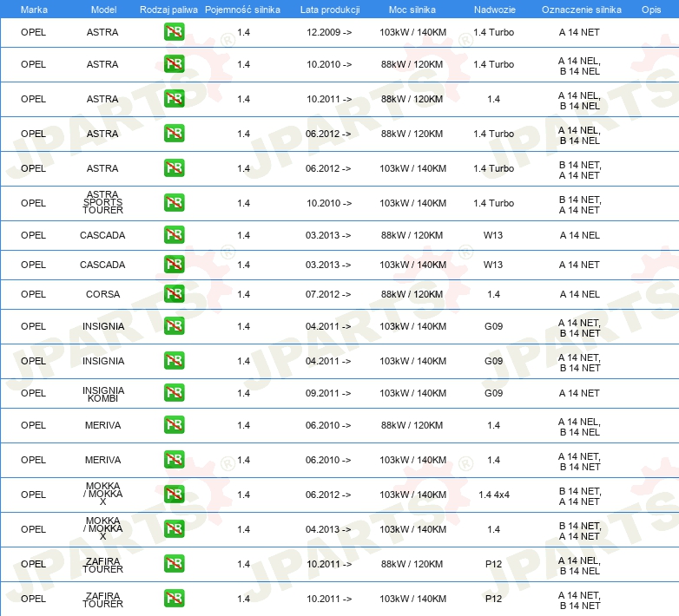Select the CORSA model cell
Image resolution: width=679 pixels, height=616 pixels.
coord(102,294)
